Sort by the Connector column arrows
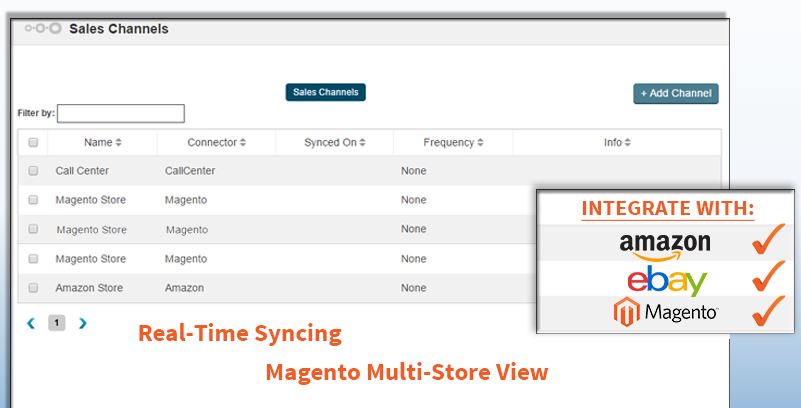Viewport: 801px width, 408px height. [243, 142]
